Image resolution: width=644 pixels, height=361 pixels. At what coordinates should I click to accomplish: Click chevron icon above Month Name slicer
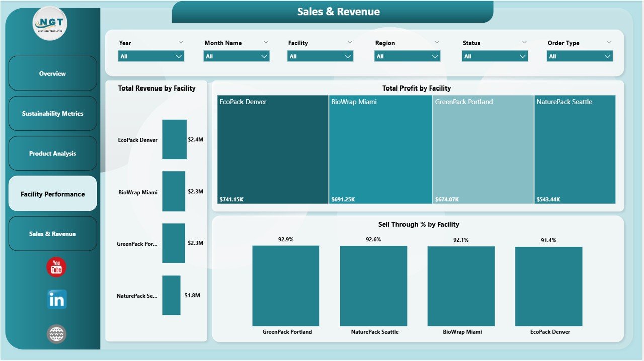click(x=266, y=43)
